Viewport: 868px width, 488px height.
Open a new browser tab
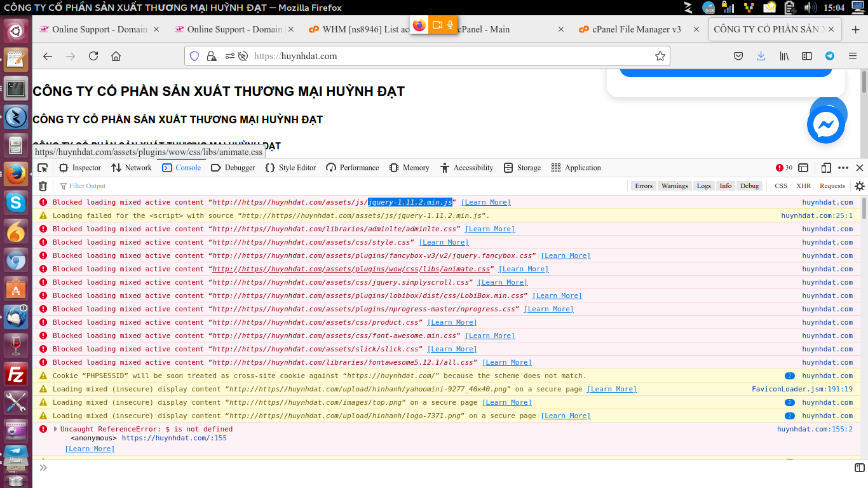(x=855, y=29)
